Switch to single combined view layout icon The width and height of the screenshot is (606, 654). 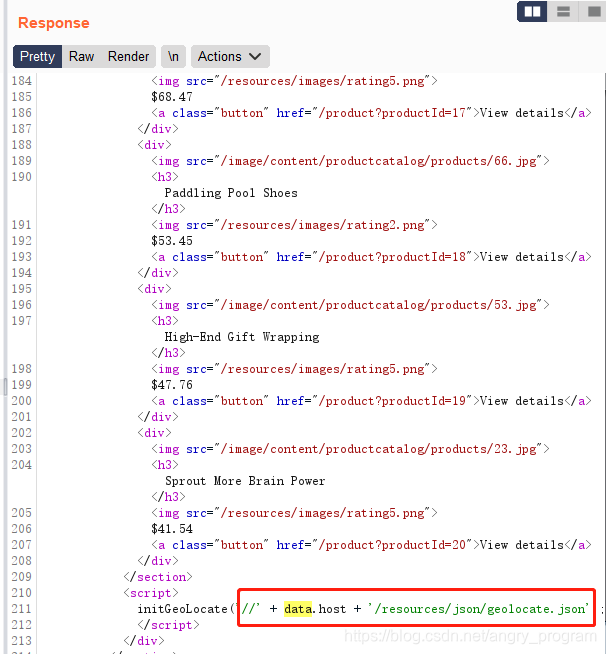pos(593,11)
